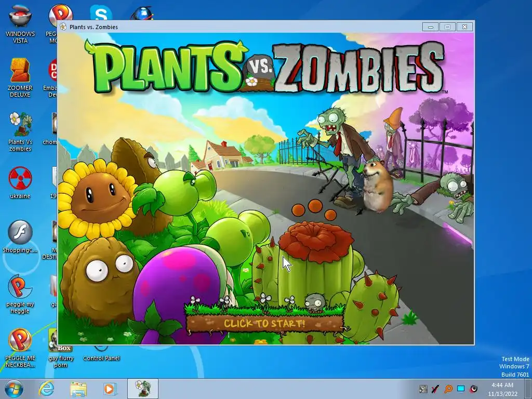Select the Plants Vs zombies desktop shortcut
This screenshot has width=532, height=399.
point(20,131)
